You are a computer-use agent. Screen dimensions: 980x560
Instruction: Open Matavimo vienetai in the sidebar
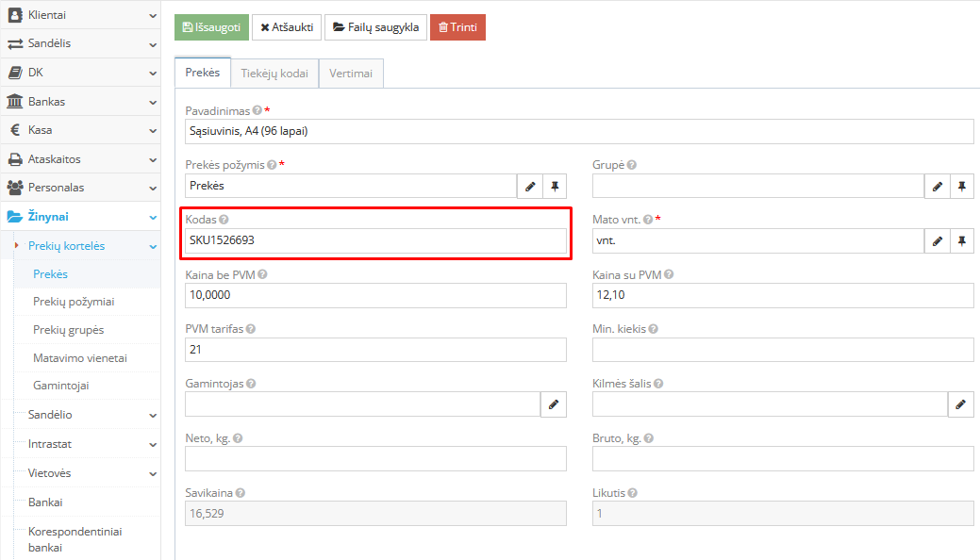coord(79,358)
